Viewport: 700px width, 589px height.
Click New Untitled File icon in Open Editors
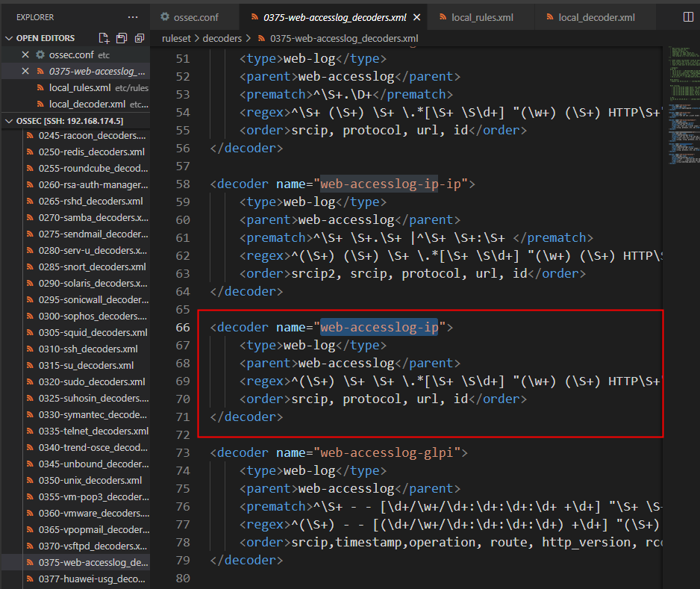click(x=104, y=38)
